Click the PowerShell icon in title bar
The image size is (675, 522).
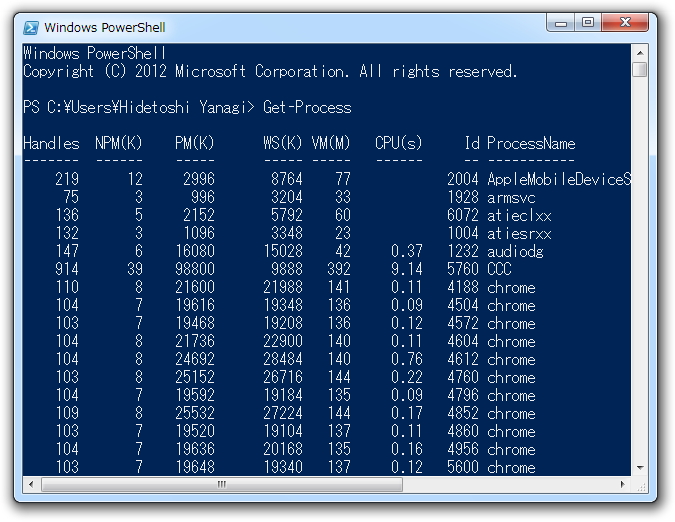click(x=31, y=28)
